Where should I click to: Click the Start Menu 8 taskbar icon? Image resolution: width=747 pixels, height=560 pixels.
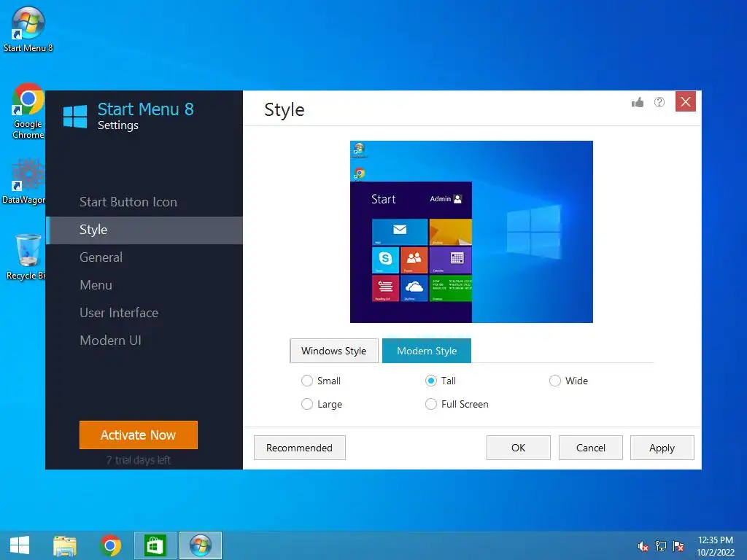201,545
